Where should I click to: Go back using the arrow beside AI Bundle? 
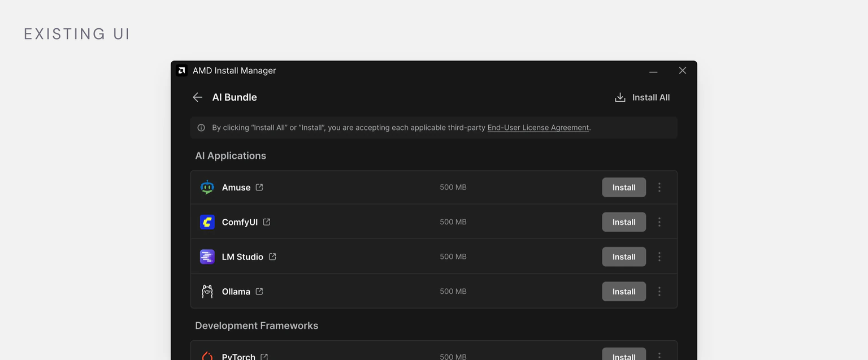point(197,97)
